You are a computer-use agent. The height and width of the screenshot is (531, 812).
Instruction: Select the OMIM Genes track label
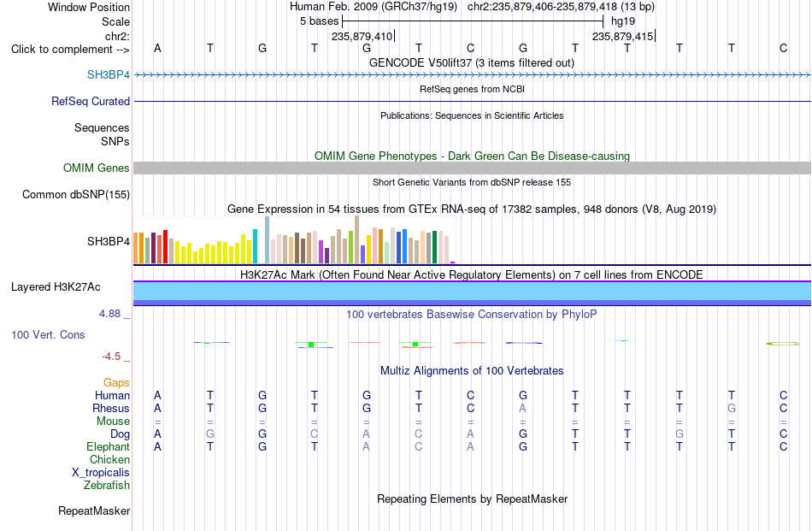(x=97, y=168)
